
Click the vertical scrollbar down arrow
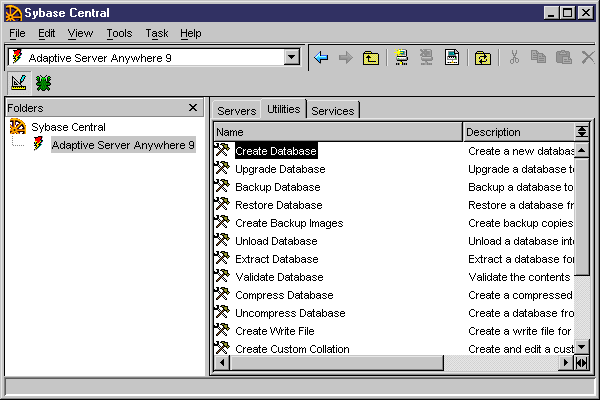(x=582, y=347)
